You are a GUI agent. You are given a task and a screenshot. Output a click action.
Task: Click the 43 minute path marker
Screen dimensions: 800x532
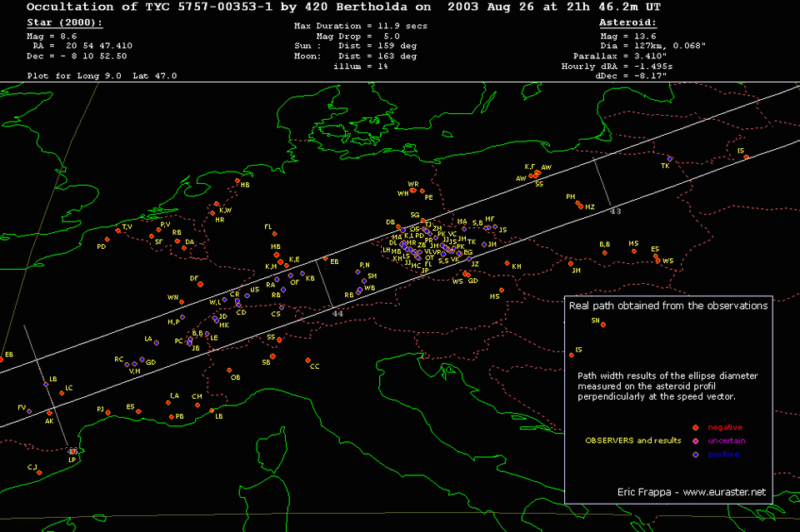click(615, 211)
